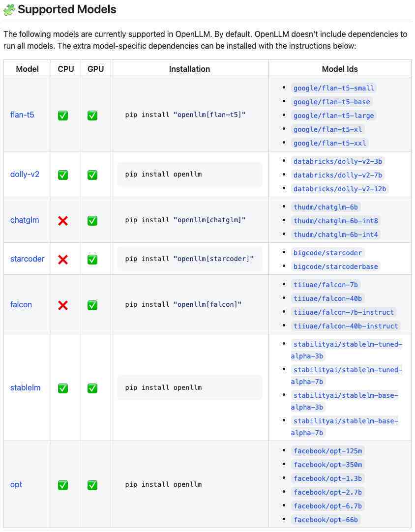Screen dimensions: 415x532
Task: Click the tiiuae/falcon-40b link
Action: 327,298
